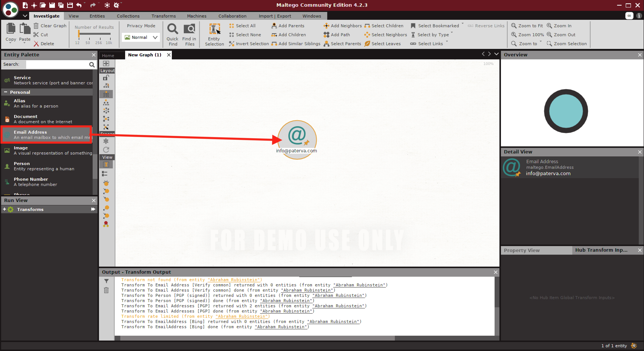Activate the Entity Selection tool

tap(214, 29)
